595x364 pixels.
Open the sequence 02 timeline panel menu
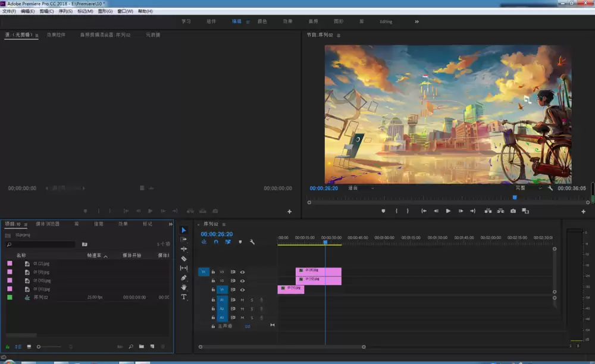[224, 224]
